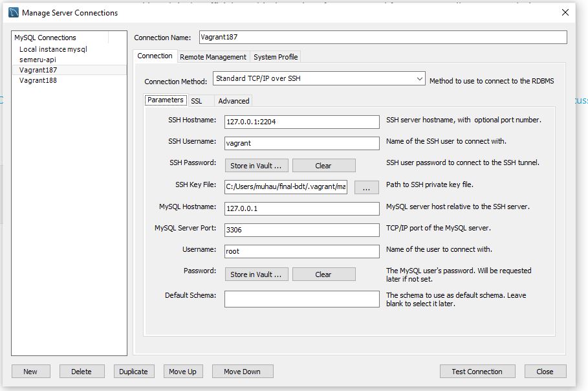Click the 'MySQL Server Port:' label
Screen dimensions: 588x391
tap(185, 228)
